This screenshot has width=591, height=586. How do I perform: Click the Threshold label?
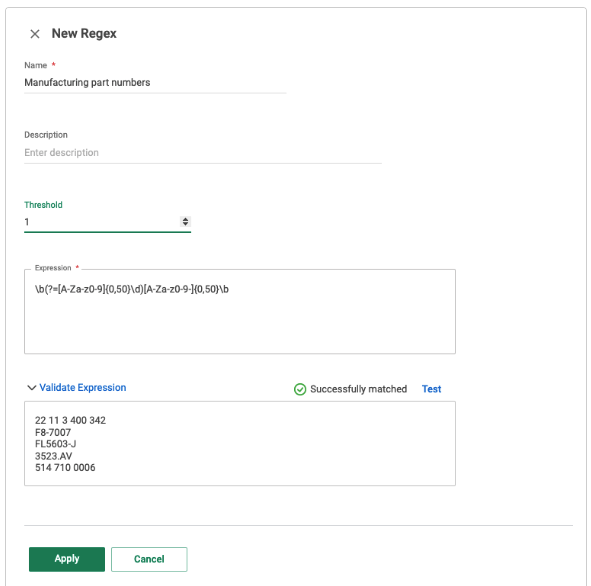point(43,205)
